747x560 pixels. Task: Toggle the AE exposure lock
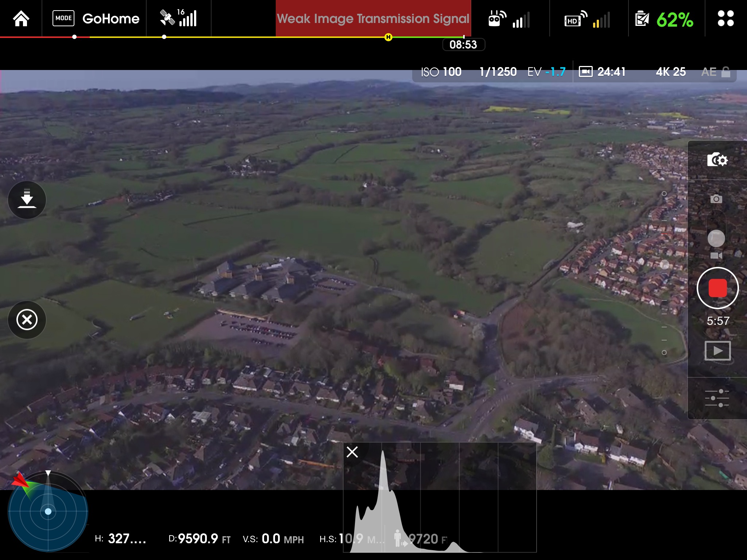(716, 72)
